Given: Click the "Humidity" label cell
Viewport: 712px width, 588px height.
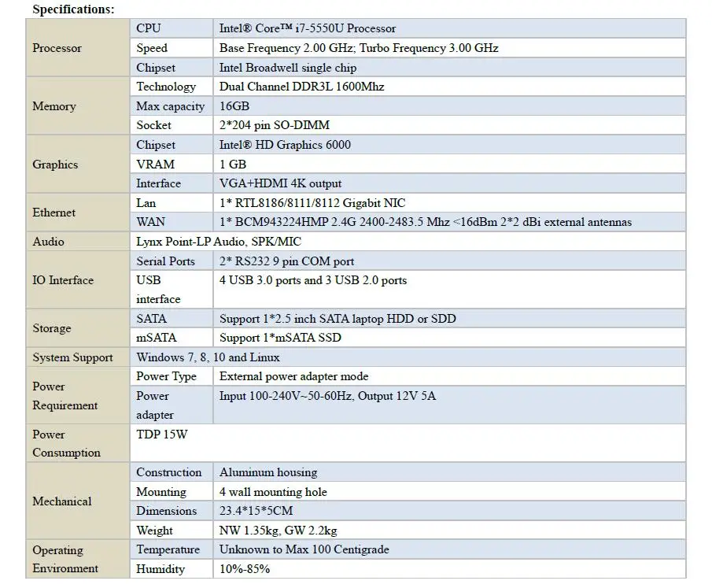Looking at the screenshot, I should pos(172,569).
